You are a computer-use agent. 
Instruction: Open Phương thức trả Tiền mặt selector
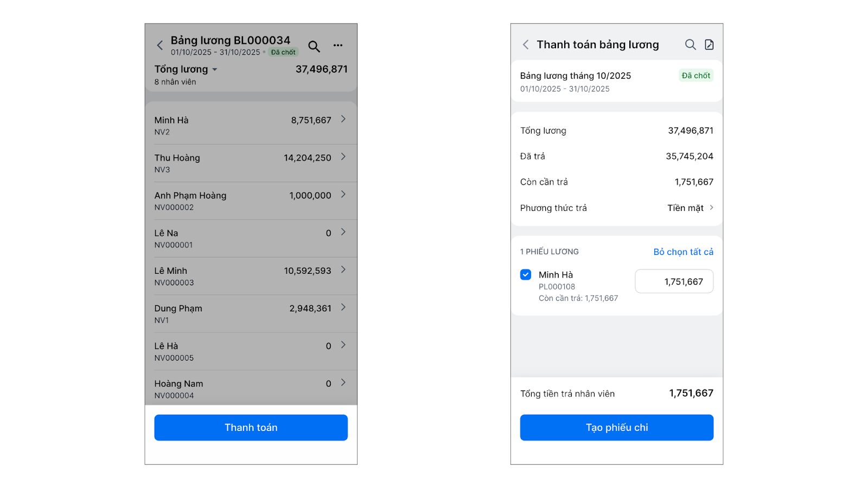point(690,208)
